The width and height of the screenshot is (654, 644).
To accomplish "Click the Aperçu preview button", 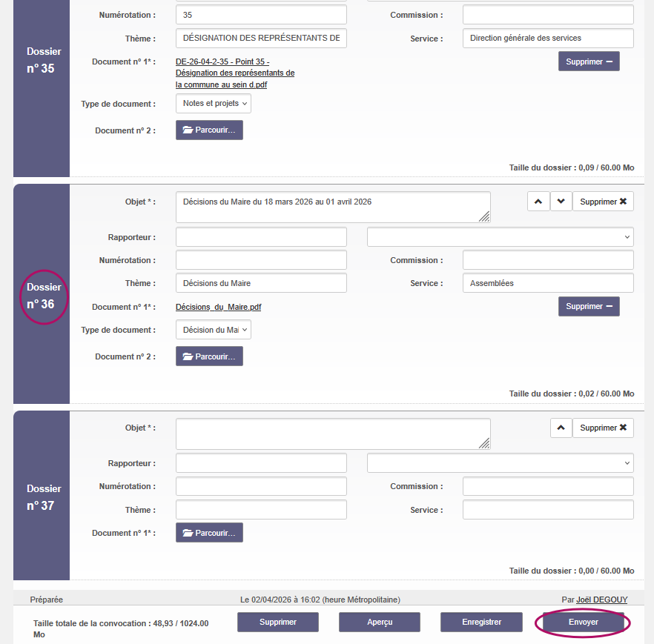I will pos(380,622).
